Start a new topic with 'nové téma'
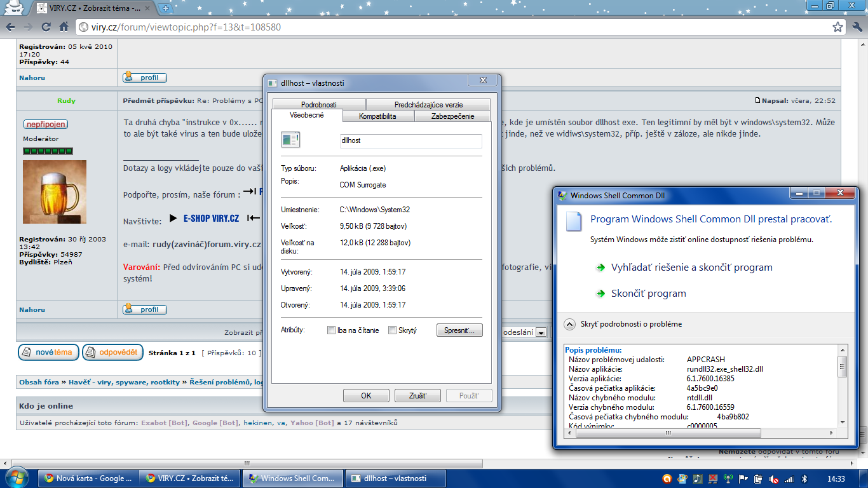Image resolution: width=868 pixels, height=488 pixels. tap(48, 352)
